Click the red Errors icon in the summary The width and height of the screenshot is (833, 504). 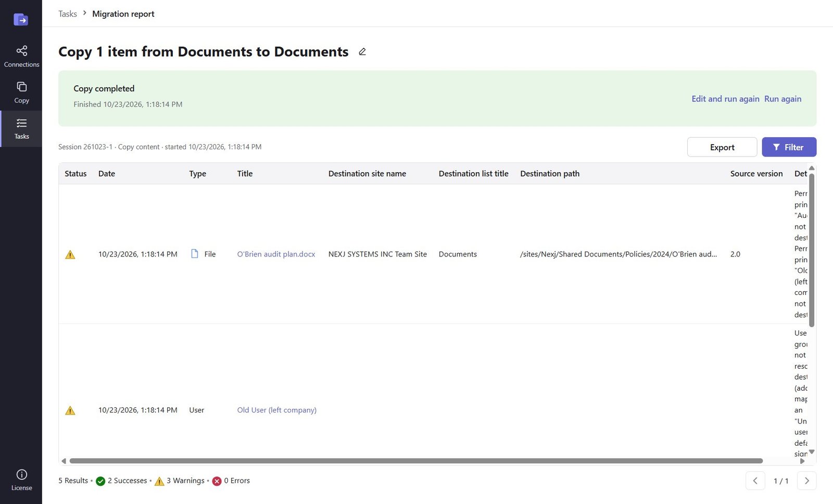click(x=217, y=481)
